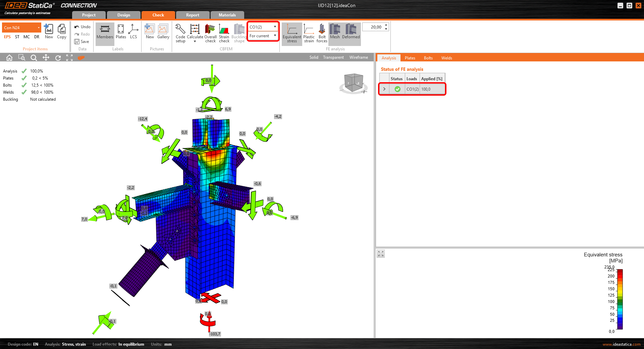Viewport: 644px width, 349px height.
Task: Click the Welds check value 98,0 < 100%
Action: 42,92
